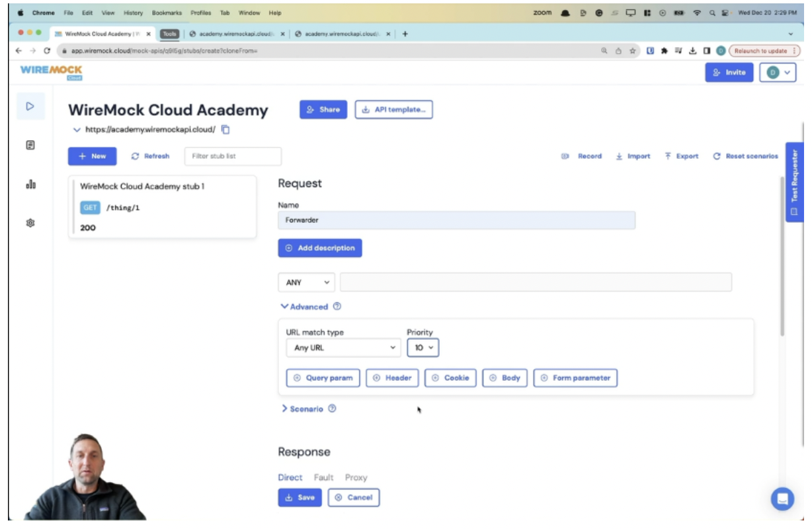Open help icon next to Scenario
The image size is (812, 529).
click(332, 409)
